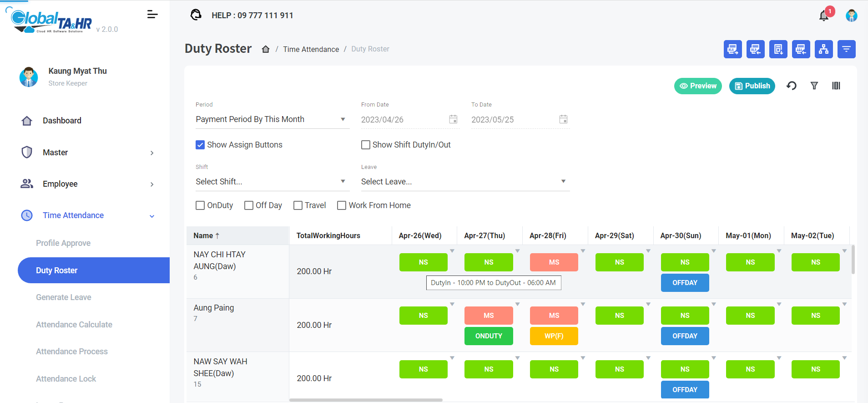
Task: Click the refresh roster icon
Action: [x=792, y=86]
